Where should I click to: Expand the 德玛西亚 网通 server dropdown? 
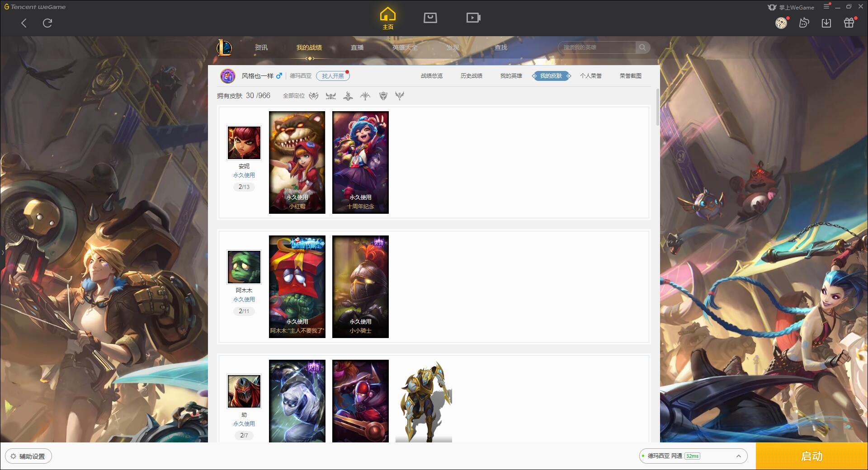tap(693, 456)
